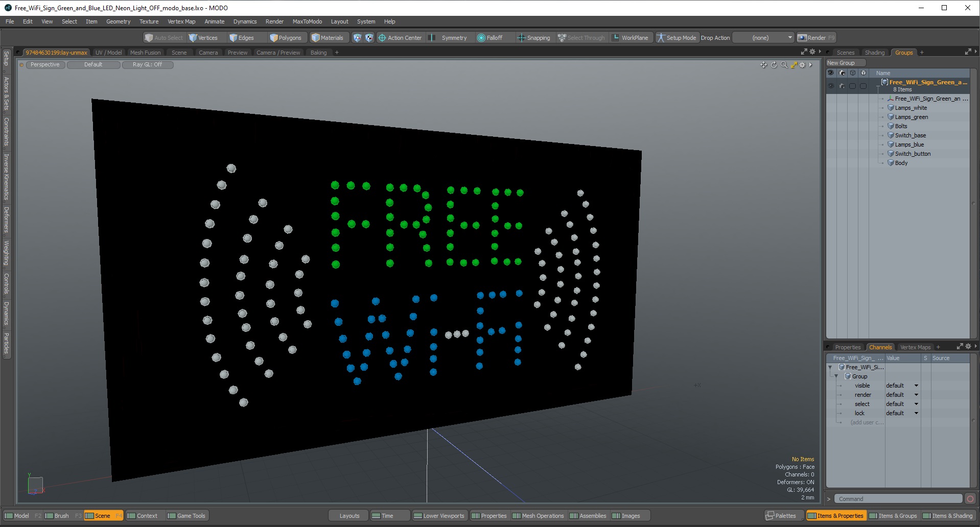Switch to Polygons selection mode

286,38
